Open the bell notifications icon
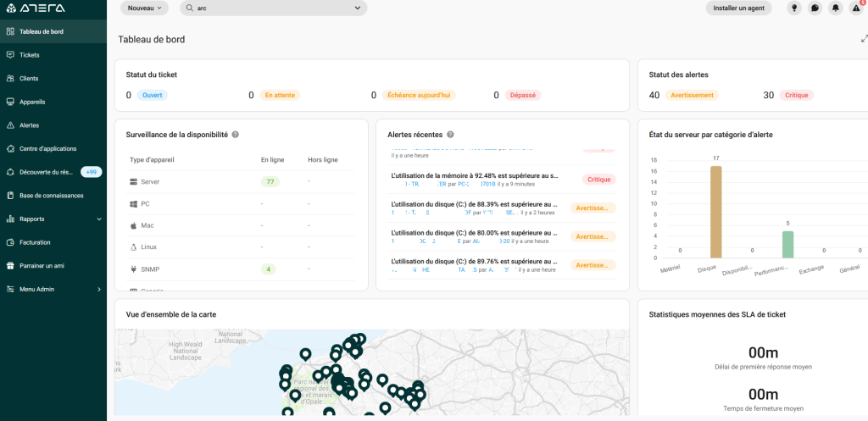This screenshot has height=421, width=868. point(835,8)
